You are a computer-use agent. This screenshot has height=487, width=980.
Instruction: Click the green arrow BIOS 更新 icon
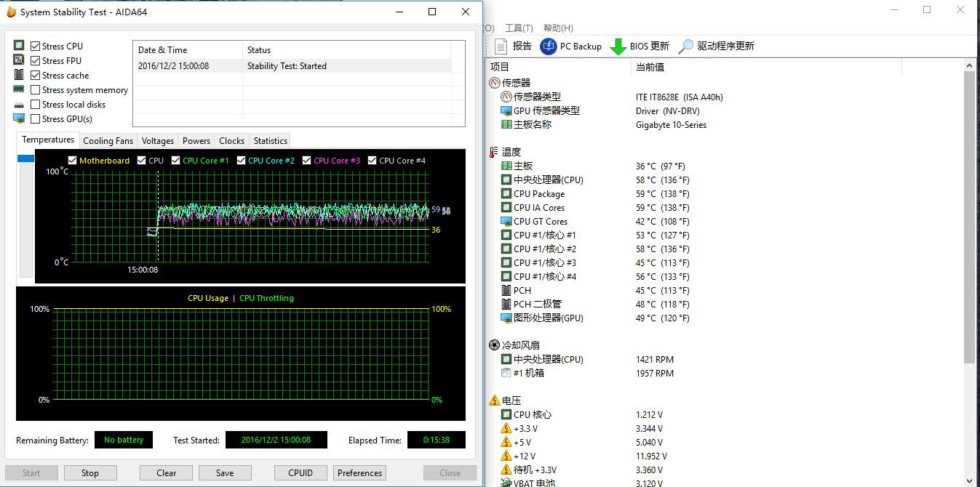click(618, 47)
